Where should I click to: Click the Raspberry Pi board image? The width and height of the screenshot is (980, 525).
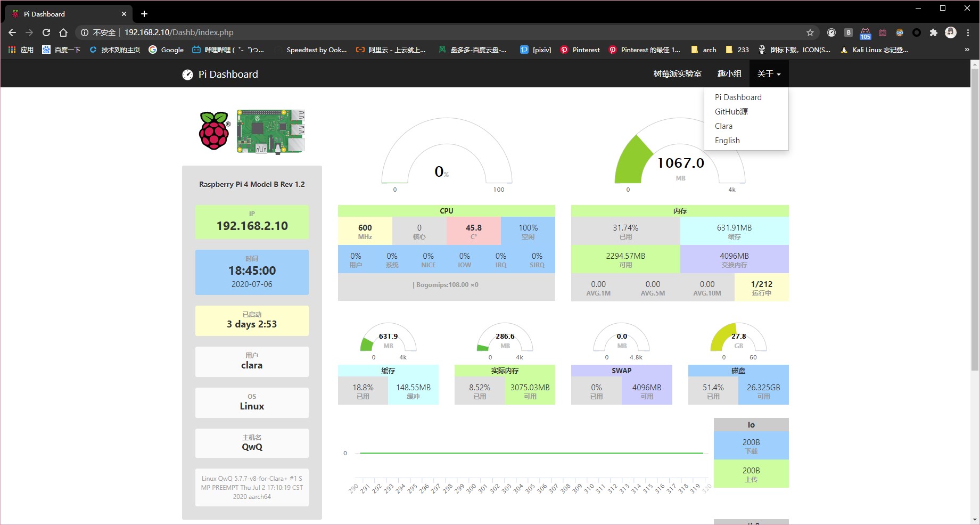[271, 132]
